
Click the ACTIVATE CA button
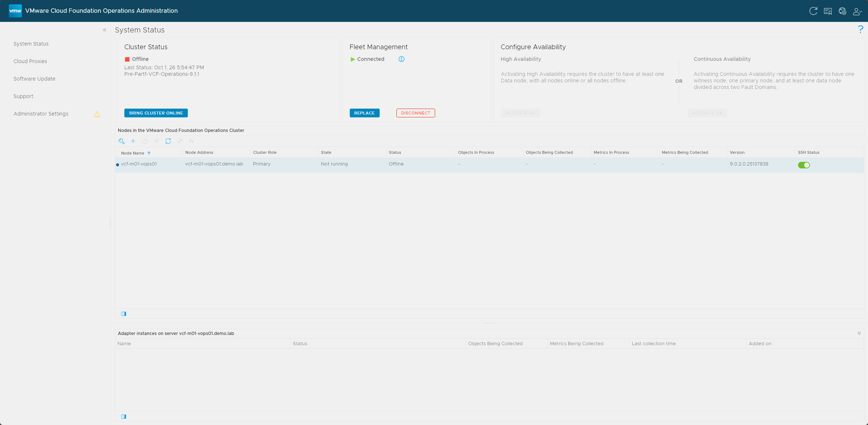click(707, 113)
